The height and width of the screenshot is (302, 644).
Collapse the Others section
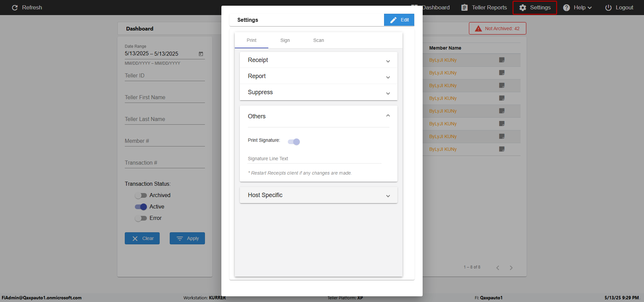tap(388, 116)
